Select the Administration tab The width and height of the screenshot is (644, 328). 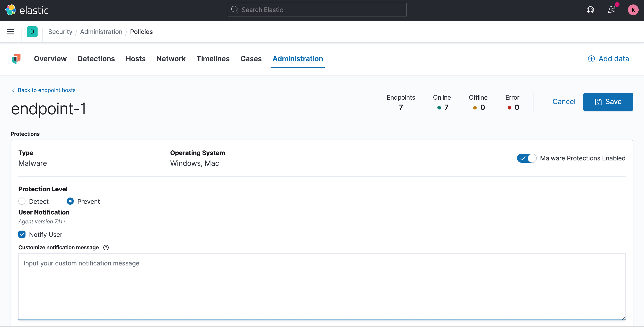(x=298, y=59)
